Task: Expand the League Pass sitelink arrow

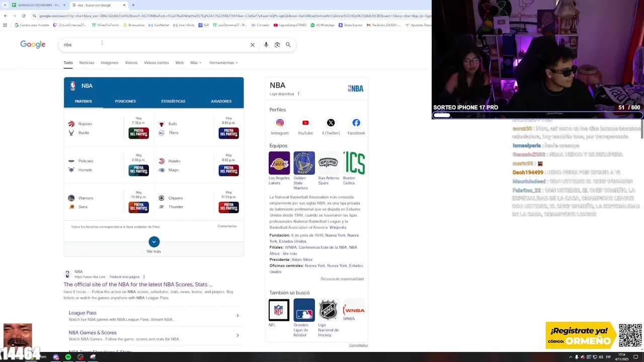Action: [x=237, y=316]
